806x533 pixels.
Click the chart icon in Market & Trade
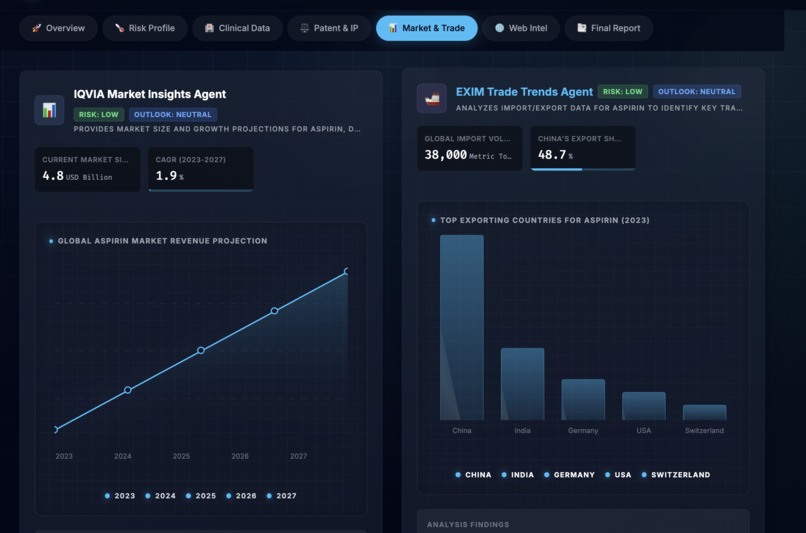pos(393,28)
